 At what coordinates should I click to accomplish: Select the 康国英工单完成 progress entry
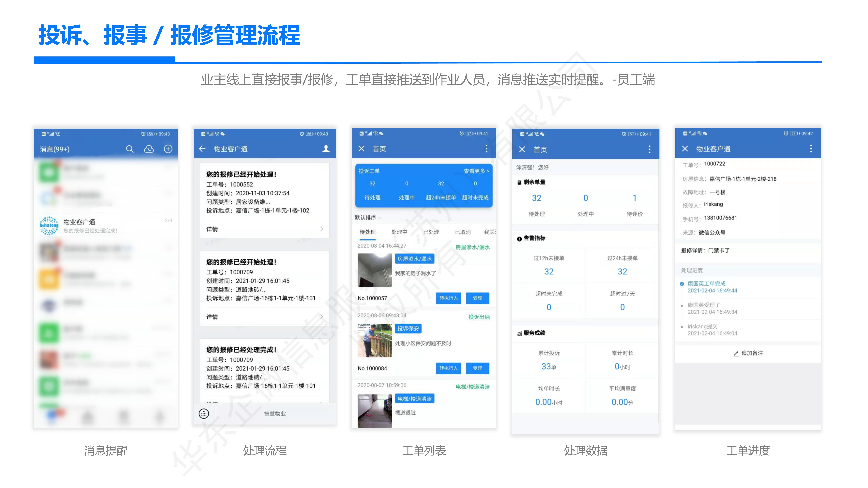coord(712,287)
